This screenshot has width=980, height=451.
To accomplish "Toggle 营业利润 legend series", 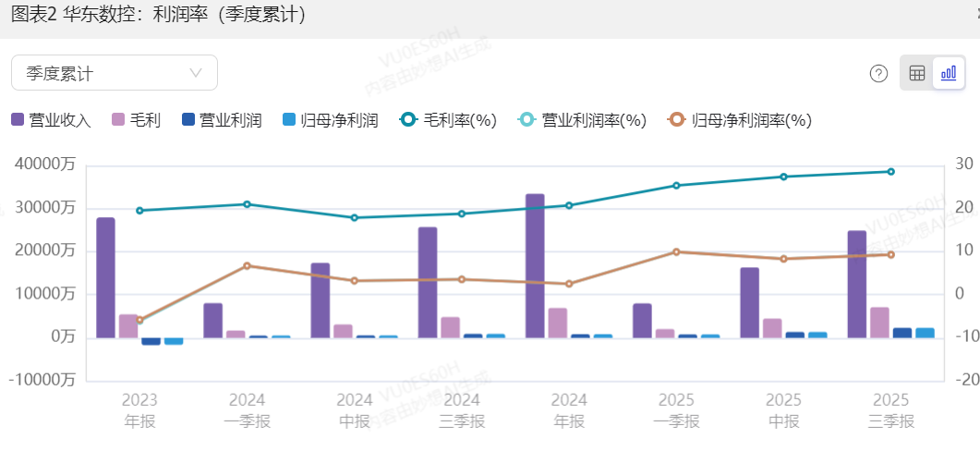I will point(222,120).
